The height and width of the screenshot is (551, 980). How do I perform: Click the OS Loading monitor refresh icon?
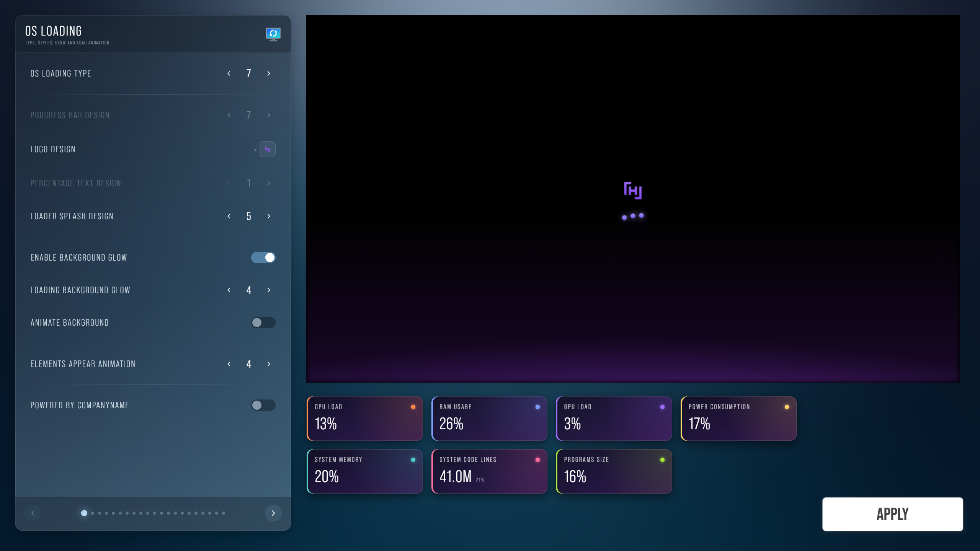click(x=273, y=34)
